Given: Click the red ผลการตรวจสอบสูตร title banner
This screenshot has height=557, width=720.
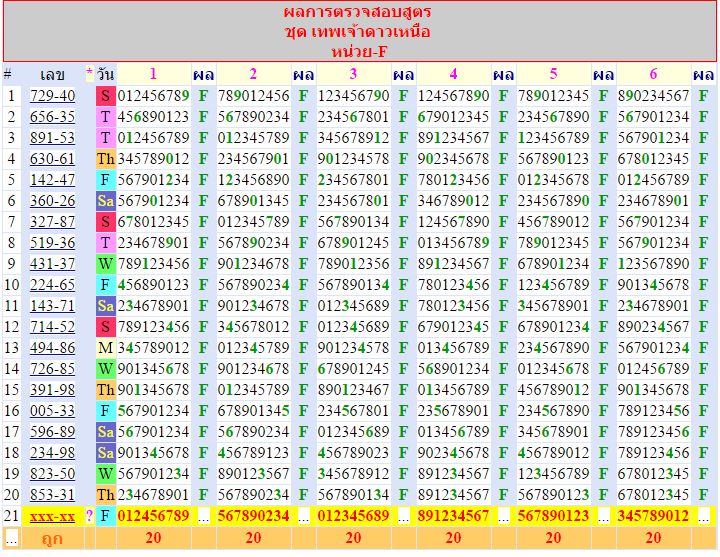Looking at the screenshot, I should [358, 32].
